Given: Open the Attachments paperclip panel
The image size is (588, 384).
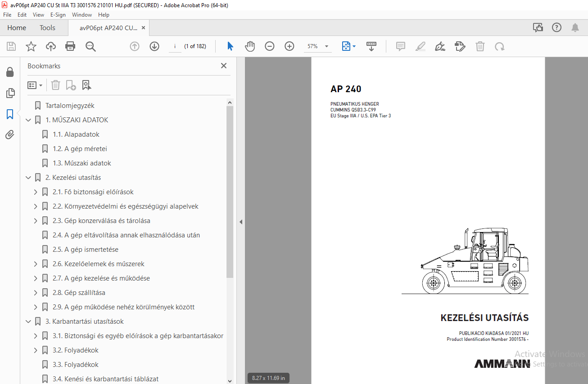Looking at the screenshot, I should click(10, 135).
